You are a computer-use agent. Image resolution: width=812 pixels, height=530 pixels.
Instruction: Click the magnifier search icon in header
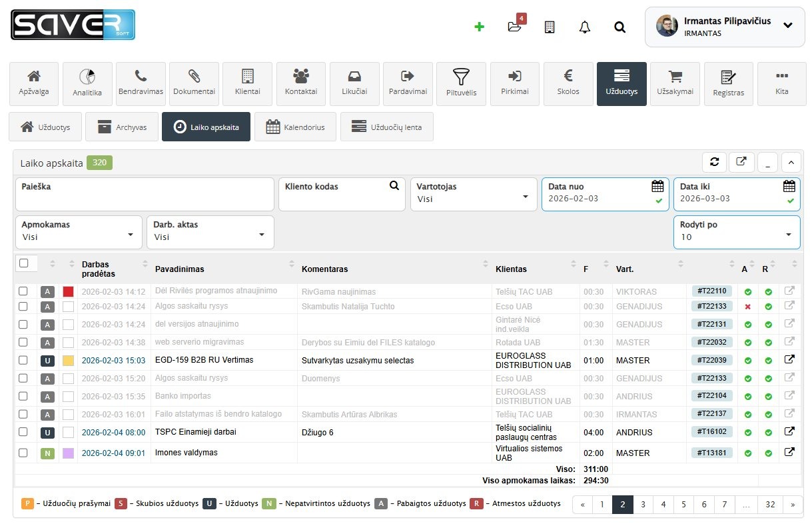click(x=619, y=27)
